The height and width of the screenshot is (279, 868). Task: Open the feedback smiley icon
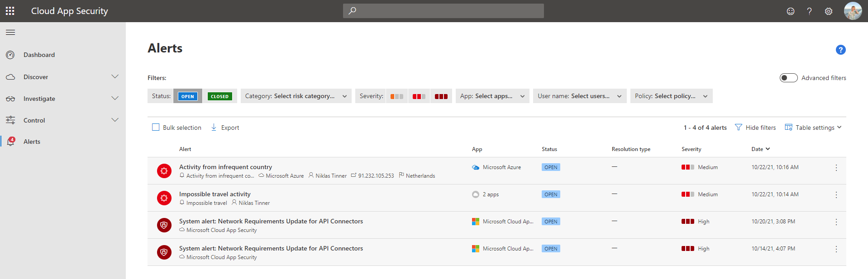tap(791, 11)
